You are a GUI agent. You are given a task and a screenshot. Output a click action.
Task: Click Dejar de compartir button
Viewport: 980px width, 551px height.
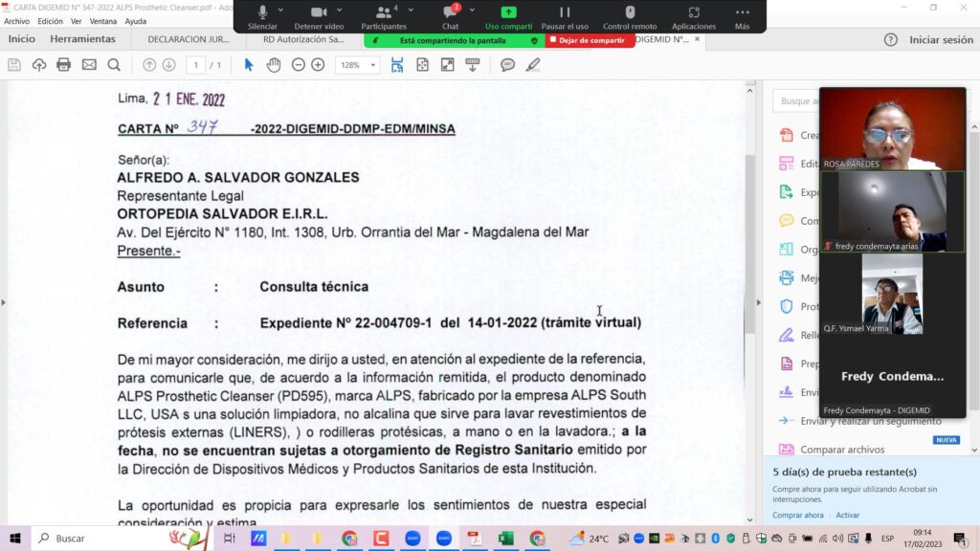pos(590,40)
